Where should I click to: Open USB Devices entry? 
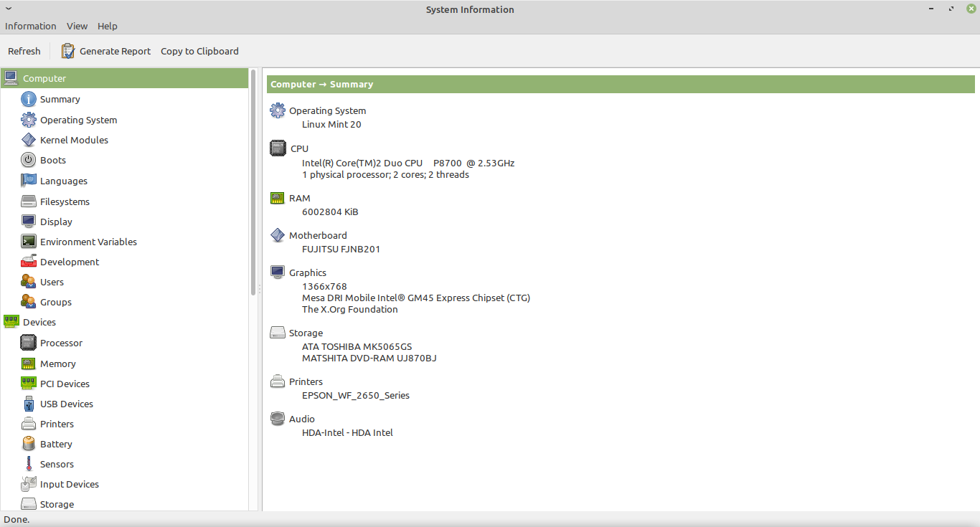pyautogui.click(x=67, y=404)
